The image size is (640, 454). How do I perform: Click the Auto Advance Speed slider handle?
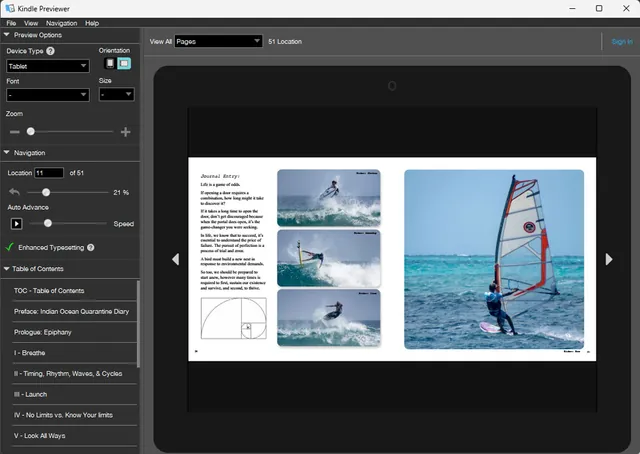click(48, 223)
